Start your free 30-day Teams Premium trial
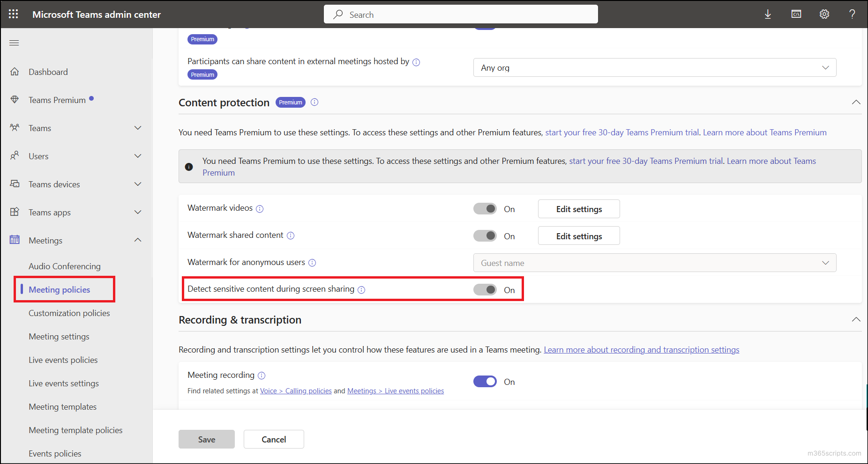 tap(621, 132)
